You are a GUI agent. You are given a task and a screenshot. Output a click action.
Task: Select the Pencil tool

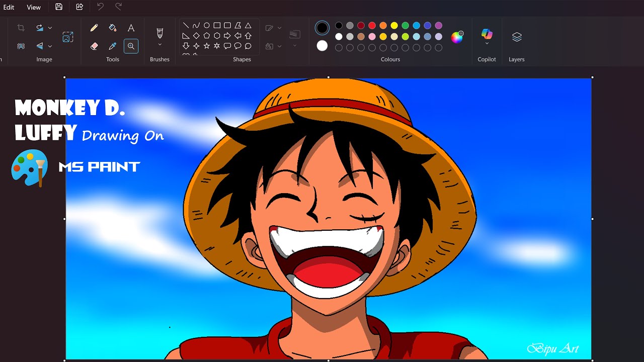coord(94,28)
